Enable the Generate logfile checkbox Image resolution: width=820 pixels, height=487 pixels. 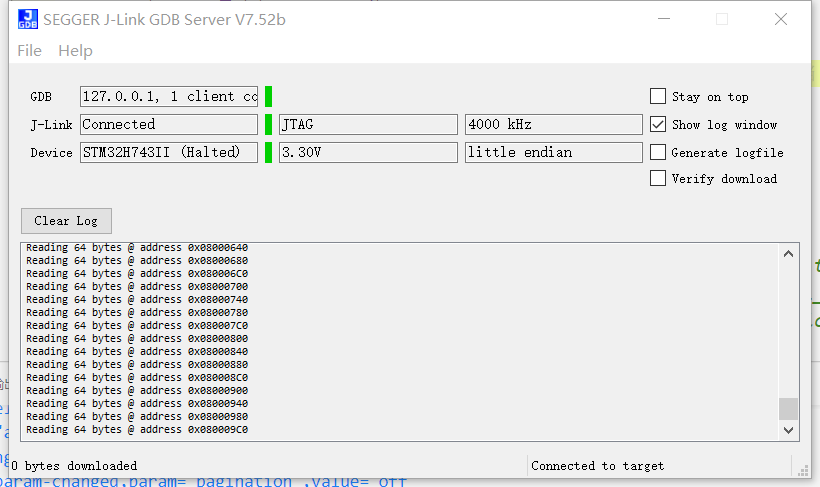click(x=658, y=152)
